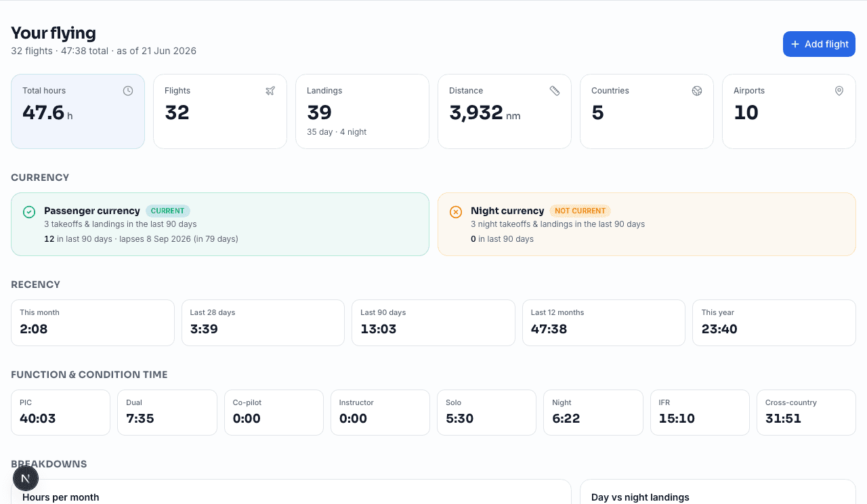Click the 'Your flying' heading
Screen dimensions: 867x504
(54, 33)
